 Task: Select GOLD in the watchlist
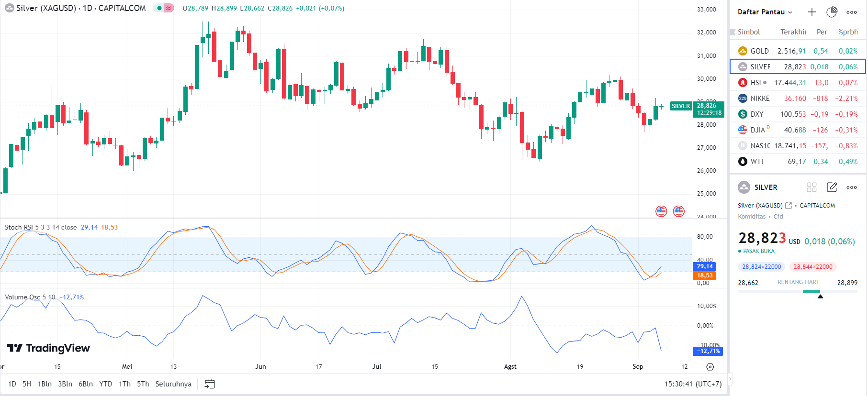click(759, 51)
